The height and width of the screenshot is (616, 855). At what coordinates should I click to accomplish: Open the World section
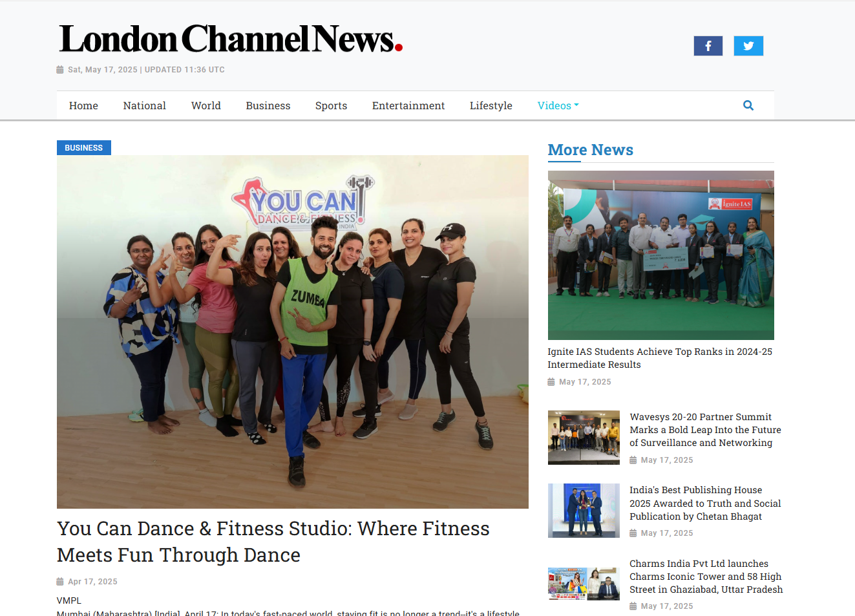click(x=206, y=105)
